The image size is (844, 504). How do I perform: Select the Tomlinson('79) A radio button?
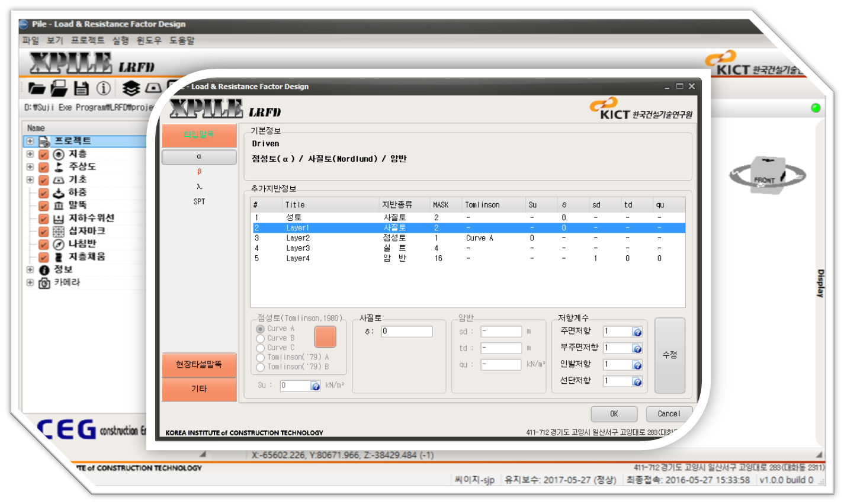point(260,357)
